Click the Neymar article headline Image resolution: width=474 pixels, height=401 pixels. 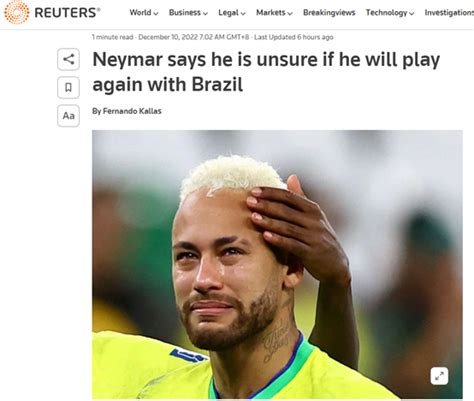[x=266, y=72]
